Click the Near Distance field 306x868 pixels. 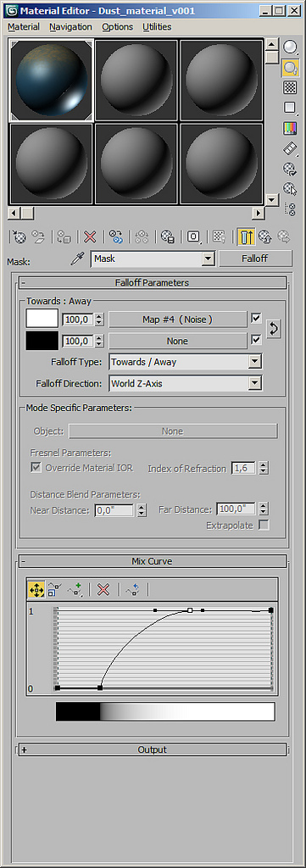point(114,510)
